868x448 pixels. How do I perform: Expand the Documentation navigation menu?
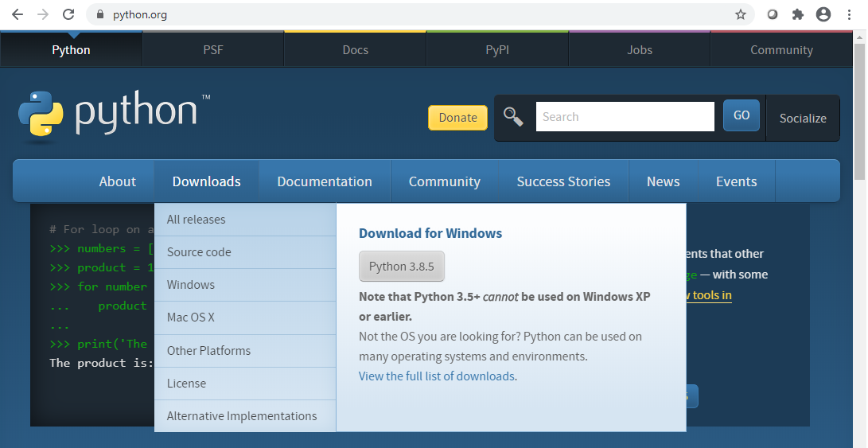324,181
